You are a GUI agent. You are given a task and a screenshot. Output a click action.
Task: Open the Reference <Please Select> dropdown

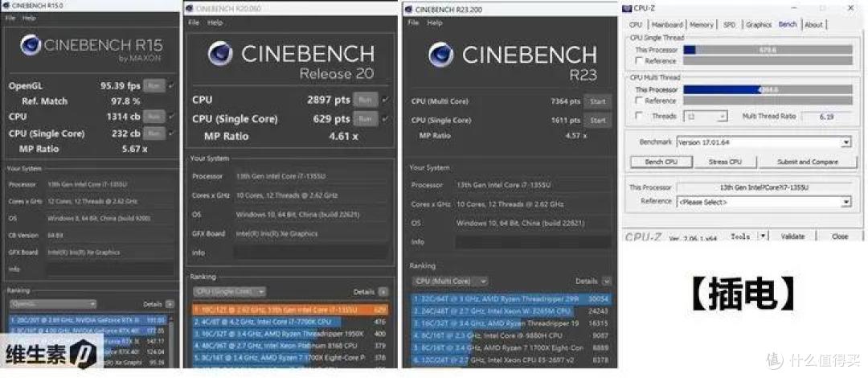(764, 203)
